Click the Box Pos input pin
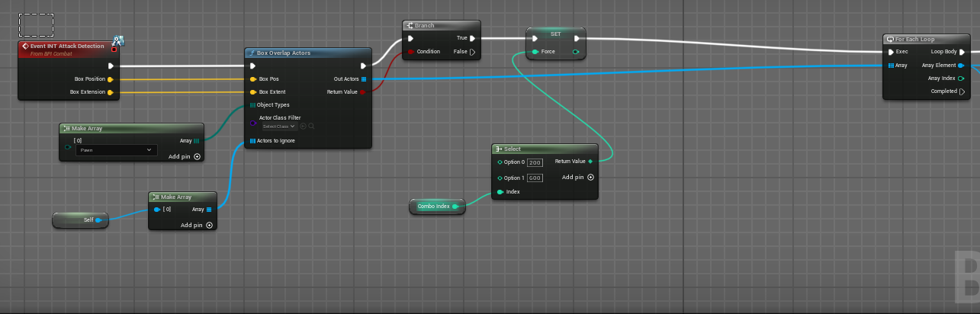 click(x=253, y=79)
